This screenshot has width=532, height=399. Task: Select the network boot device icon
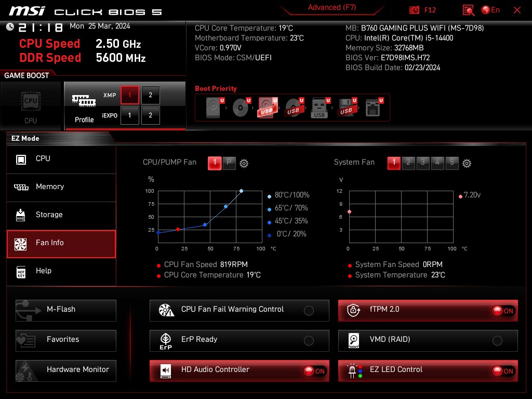coord(374,107)
